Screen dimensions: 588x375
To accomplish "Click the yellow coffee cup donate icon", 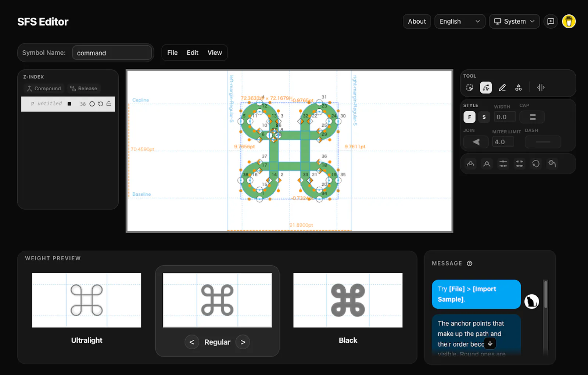I will click(x=569, y=21).
